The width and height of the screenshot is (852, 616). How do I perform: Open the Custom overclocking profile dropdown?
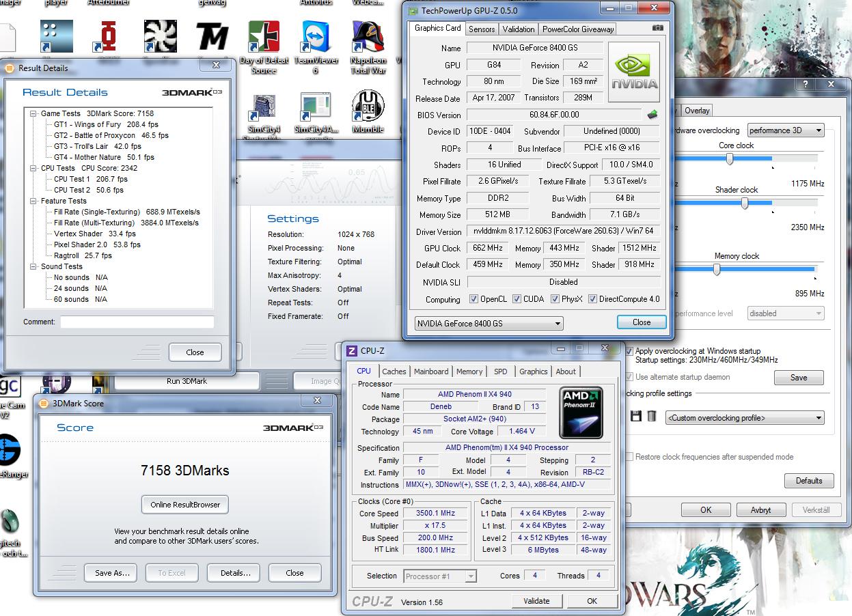(745, 418)
